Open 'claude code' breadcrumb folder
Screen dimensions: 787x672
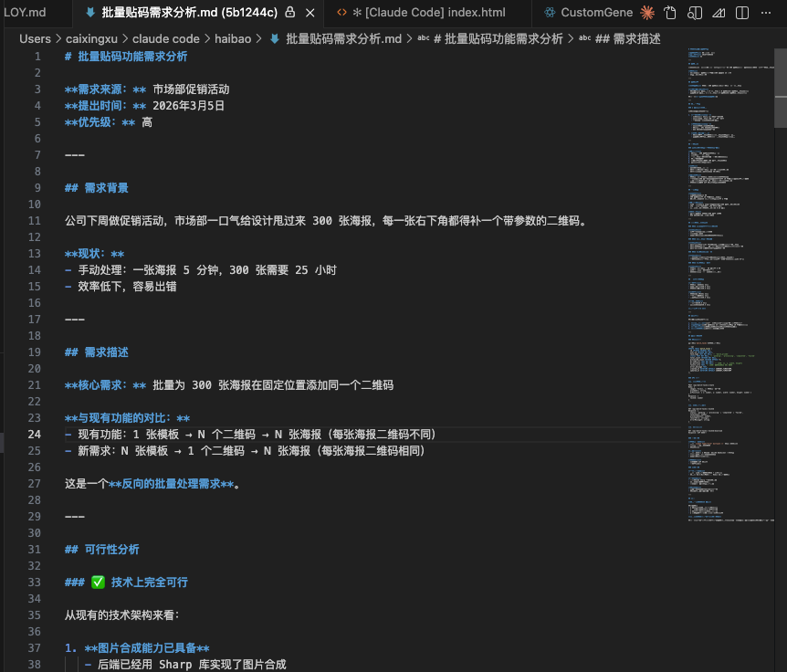pos(165,38)
